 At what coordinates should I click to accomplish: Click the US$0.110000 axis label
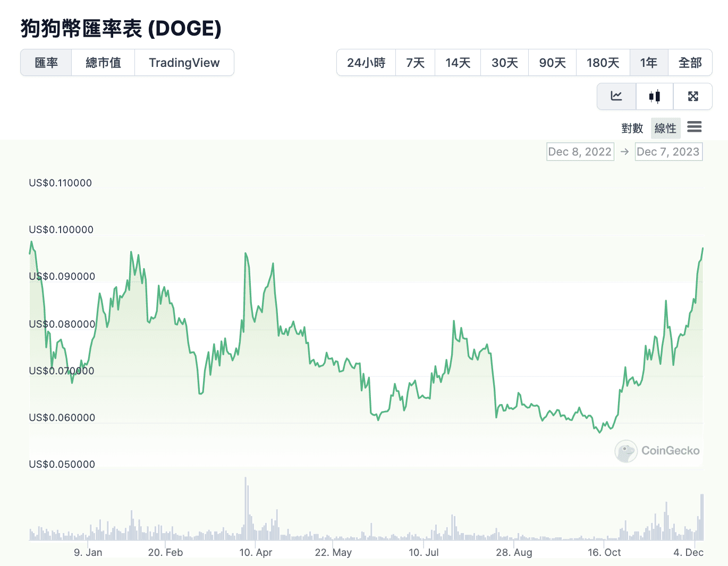coord(61,183)
